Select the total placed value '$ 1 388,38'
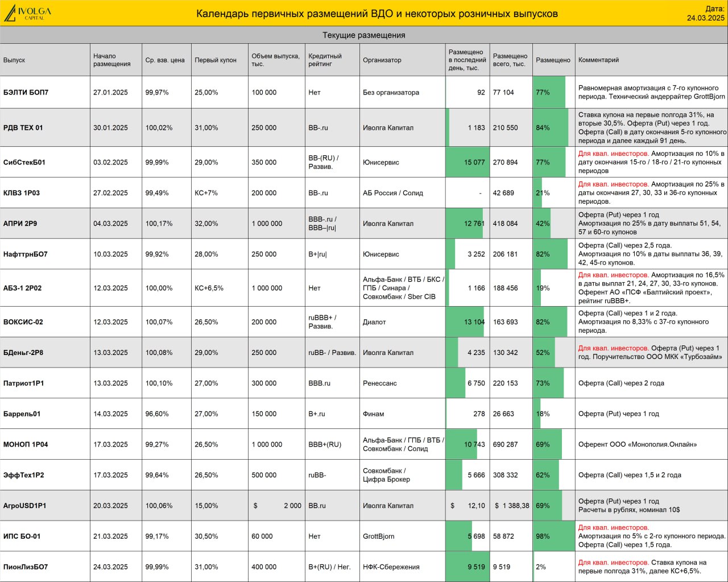728x582 pixels. click(x=512, y=506)
